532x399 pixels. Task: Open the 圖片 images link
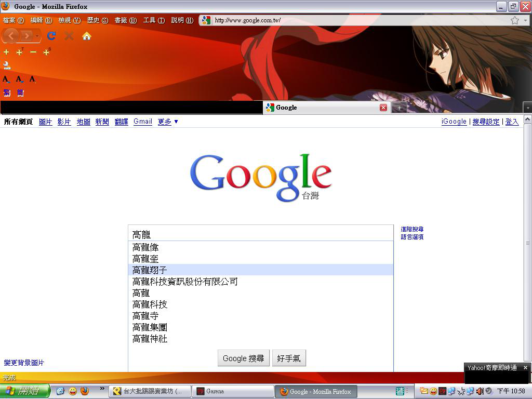(x=46, y=122)
